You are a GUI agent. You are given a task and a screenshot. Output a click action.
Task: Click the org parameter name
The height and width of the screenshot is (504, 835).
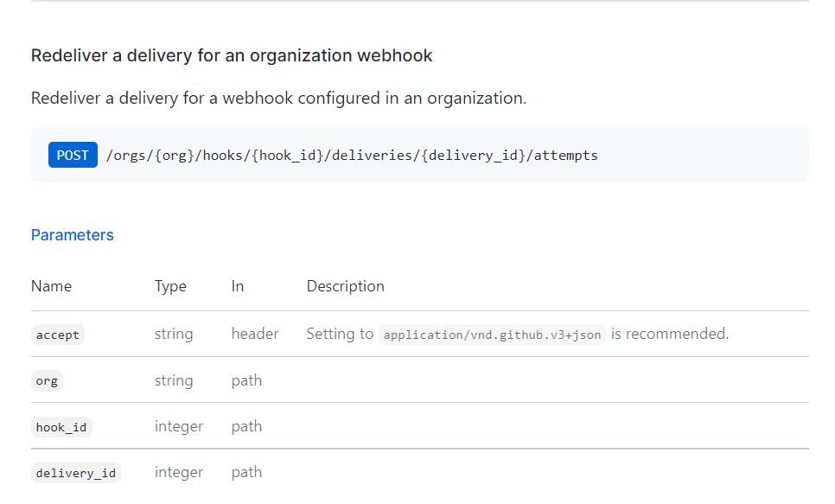point(47,380)
